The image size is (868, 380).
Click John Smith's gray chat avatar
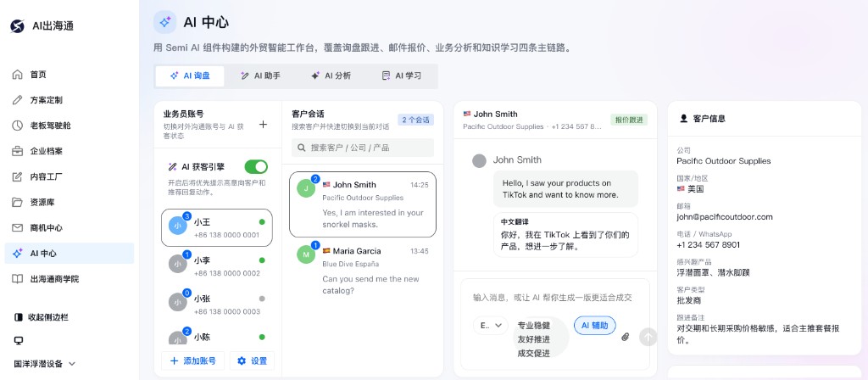tap(480, 160)
